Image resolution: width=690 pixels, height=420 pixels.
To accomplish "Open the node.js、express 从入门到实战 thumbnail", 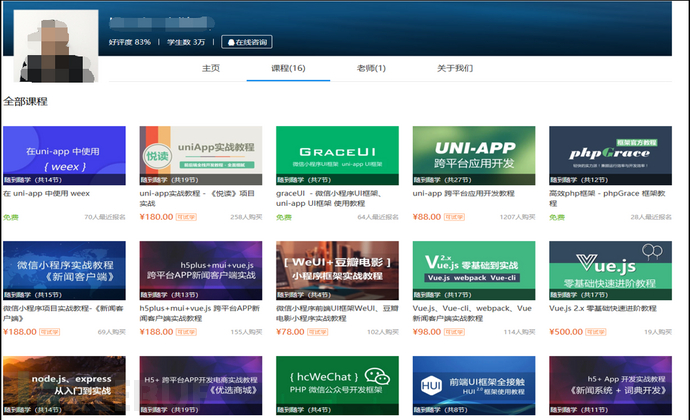I will click(64, 385).
